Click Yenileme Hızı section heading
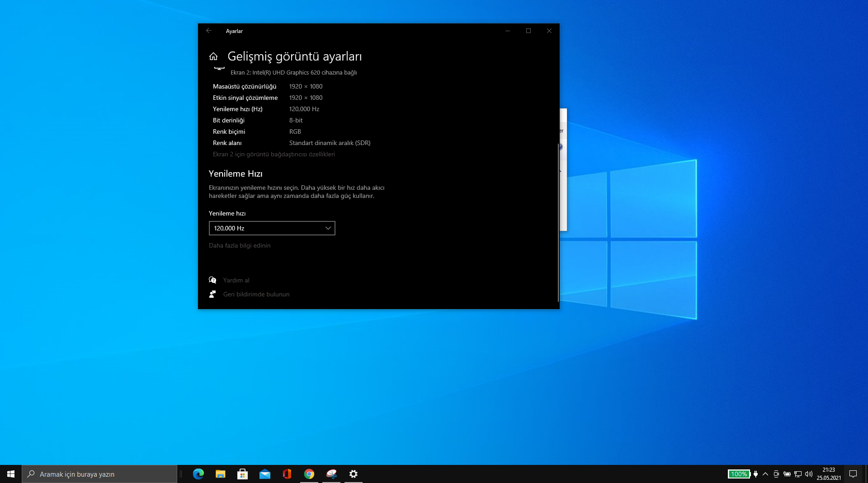This screenshot has height=483, width=868. pos(236,174)
